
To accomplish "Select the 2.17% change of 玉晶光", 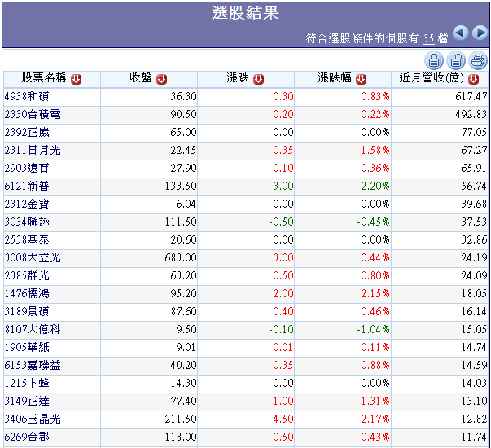I will point(375,419).
